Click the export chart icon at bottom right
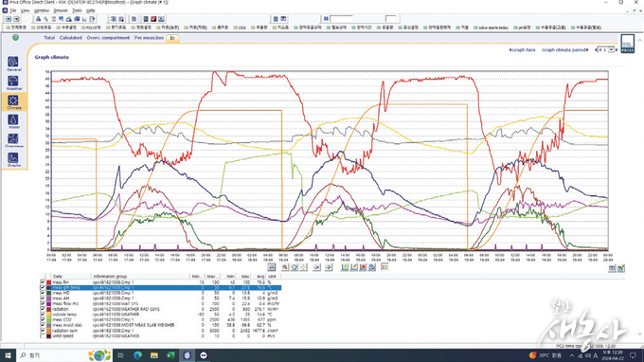Screen dimensions: 644x362 pyautogui.click(x=621, y=268)
